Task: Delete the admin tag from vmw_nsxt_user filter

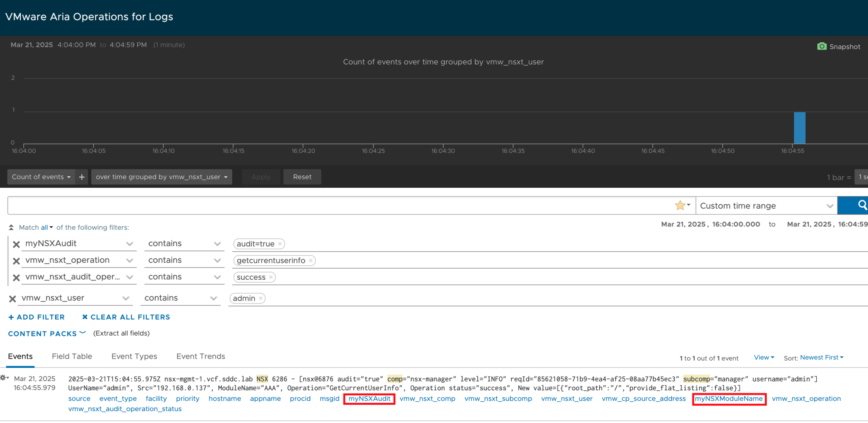Action: coord(260,298)
